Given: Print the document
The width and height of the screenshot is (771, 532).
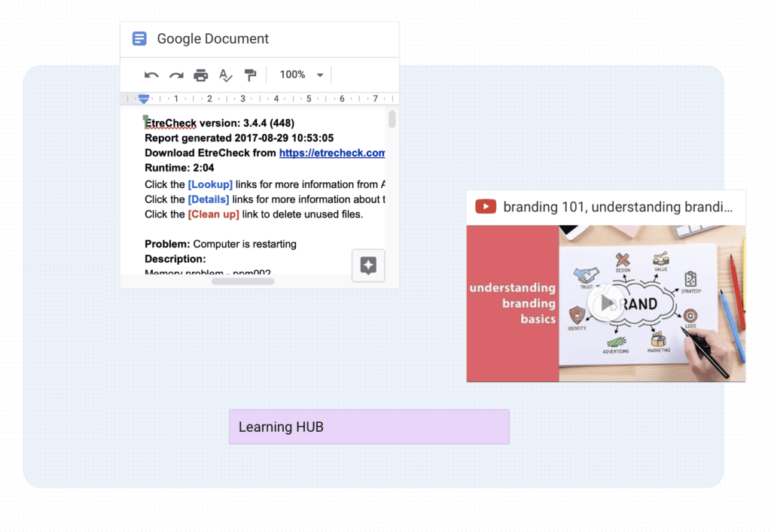Looking at the screenshot, I should coord(201,75).
